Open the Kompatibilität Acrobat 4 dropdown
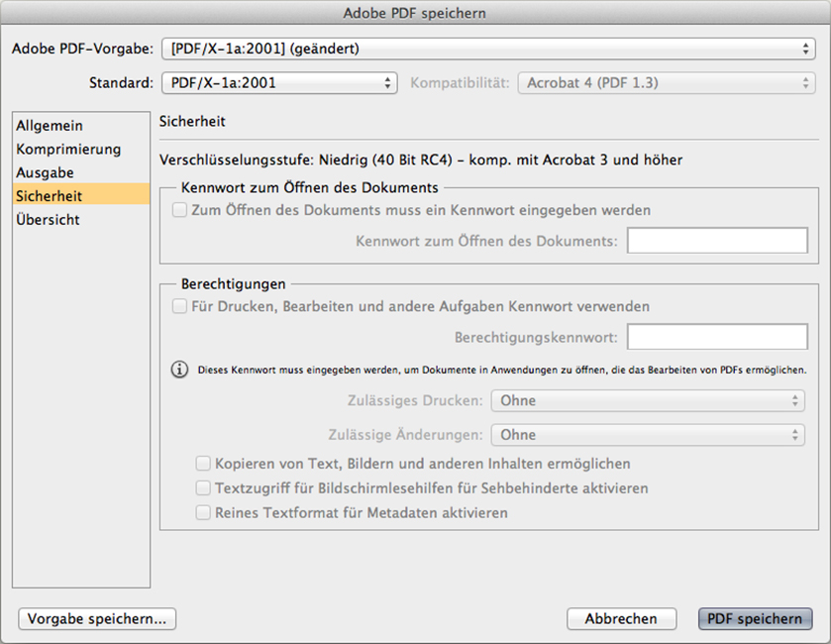The height and width of the screenshot is (644, 831). pyautogui.click(x=667, y=82)
